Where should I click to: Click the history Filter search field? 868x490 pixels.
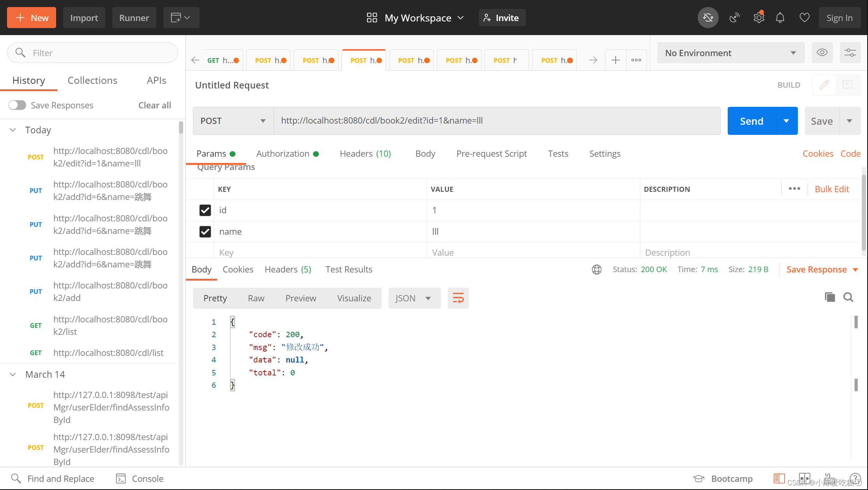point(93,53)
